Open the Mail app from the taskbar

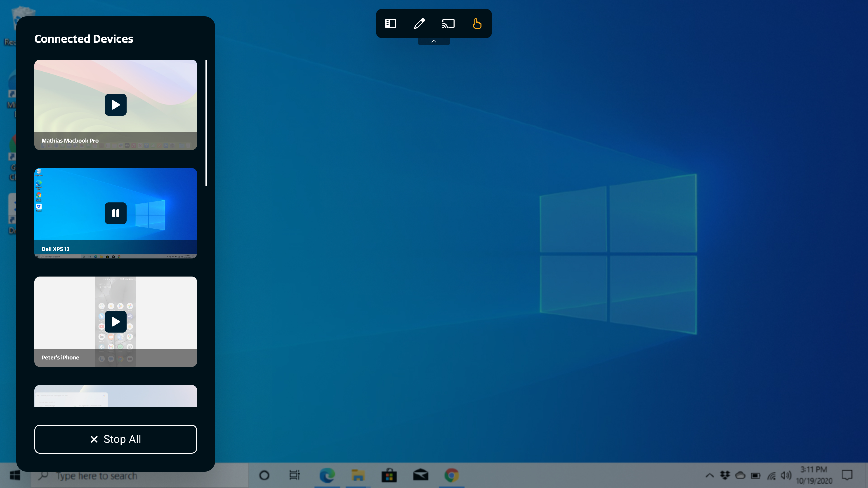tap(421, 475)
